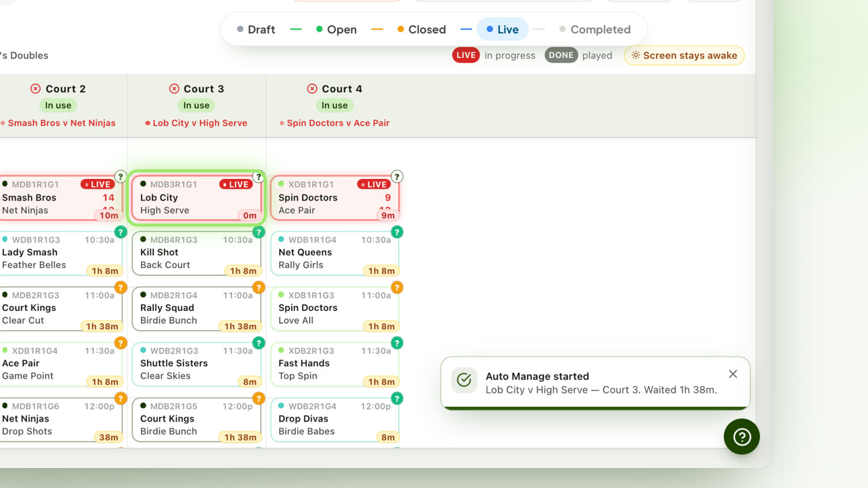Switch to the Draft stage
Image resolution: width=868 pixels, height=488 pixels.
[256, 30]
